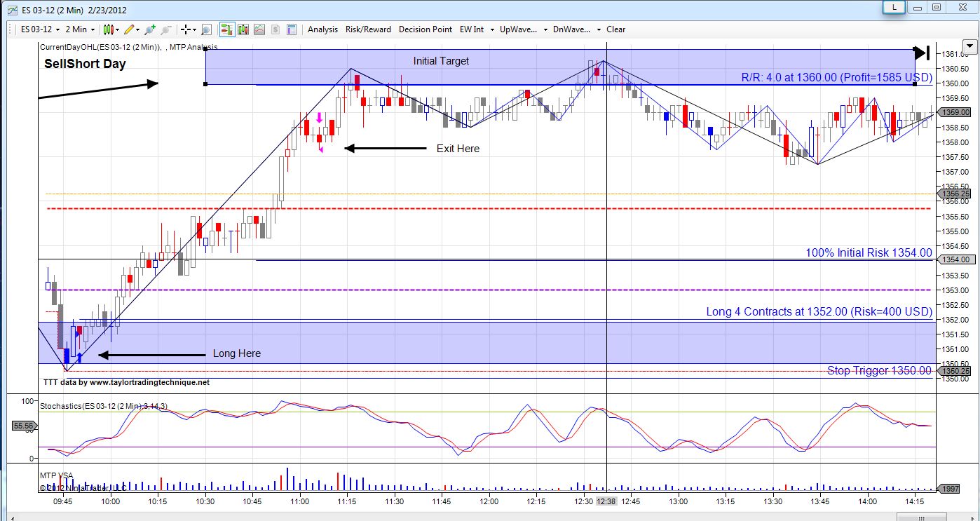980x521 pixels.
Task: Select the crosshair cursor icon
Action: 186,29
